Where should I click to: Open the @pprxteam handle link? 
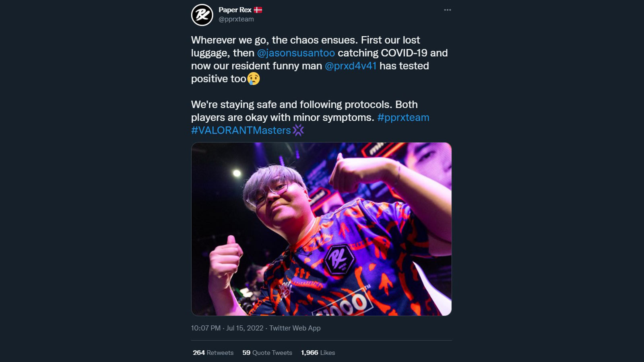236,19
